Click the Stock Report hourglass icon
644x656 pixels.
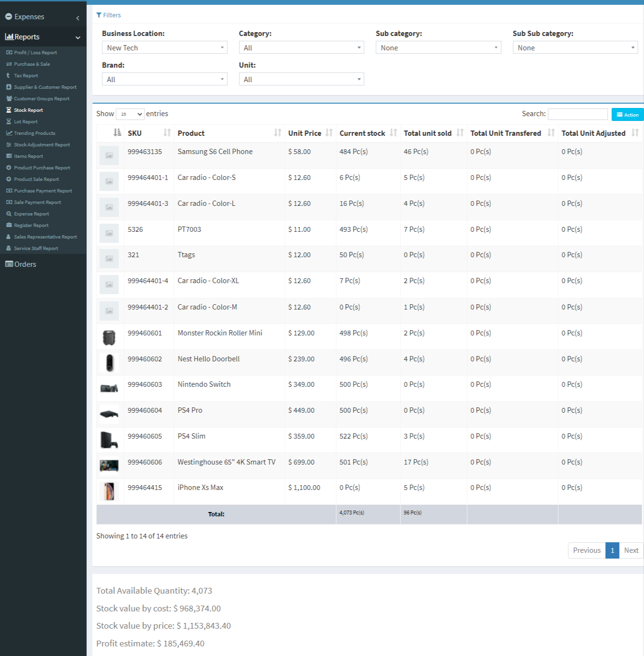[9, 110]
